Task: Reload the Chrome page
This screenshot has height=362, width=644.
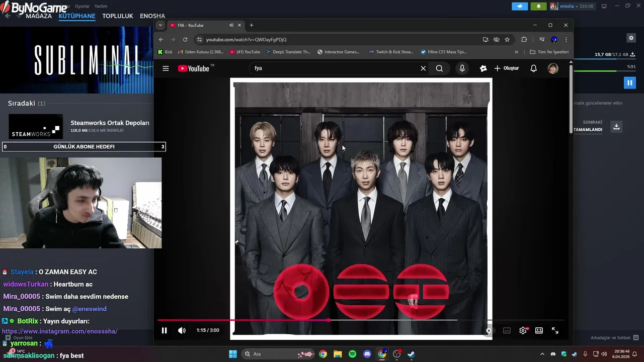Action: (x=185, y=39)
